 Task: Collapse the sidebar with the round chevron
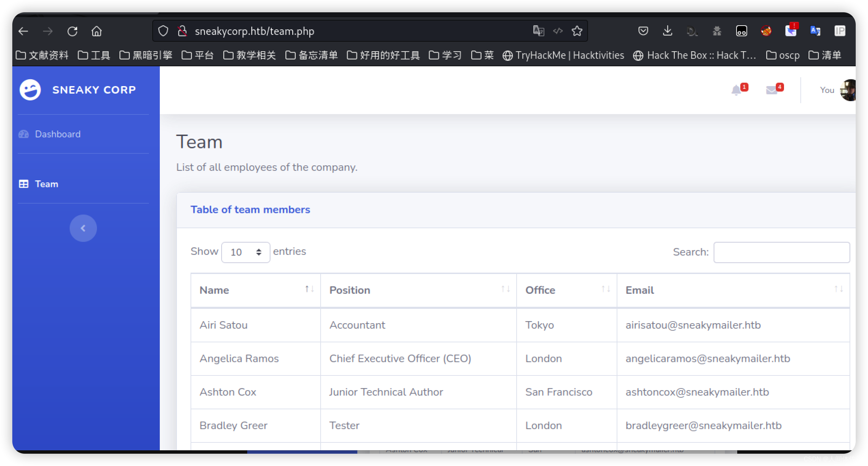83,228
